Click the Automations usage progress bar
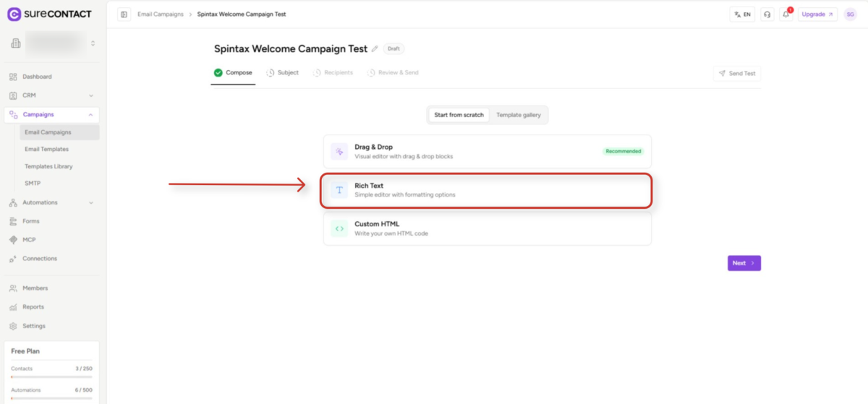This screenshot has height=404, width=868. click(51, 398)
